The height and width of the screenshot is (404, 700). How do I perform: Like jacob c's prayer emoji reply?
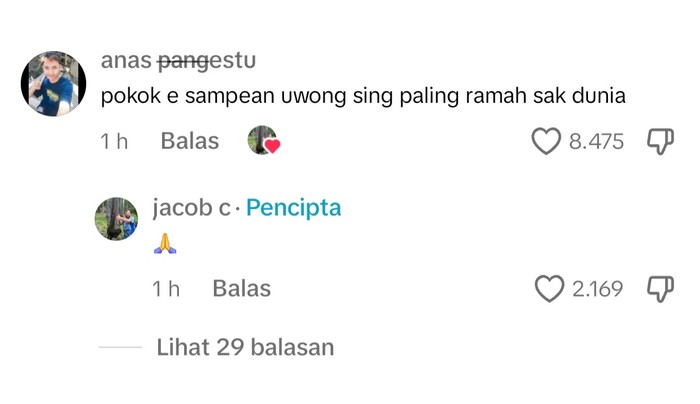coord(549,289)
